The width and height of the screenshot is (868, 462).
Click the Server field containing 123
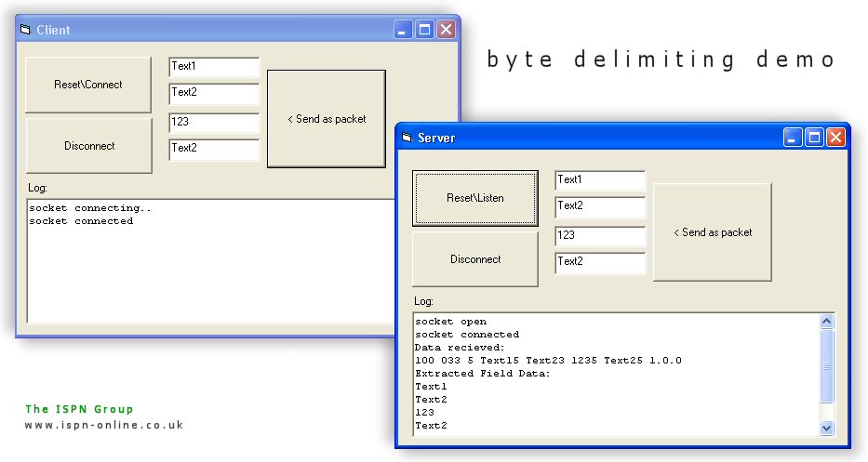[599, 236]
